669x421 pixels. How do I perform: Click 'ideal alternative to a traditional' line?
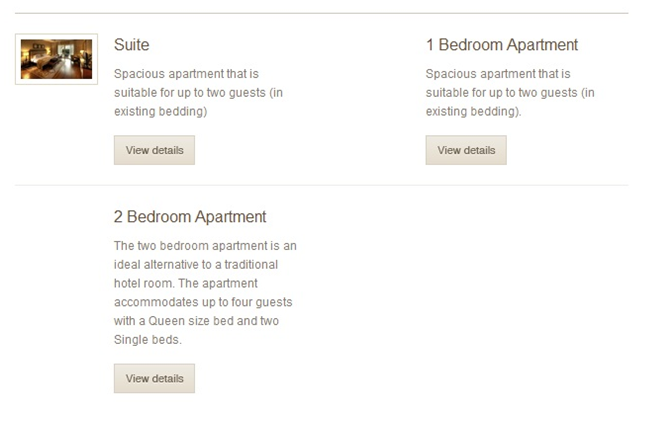click(x=196, y=264)
